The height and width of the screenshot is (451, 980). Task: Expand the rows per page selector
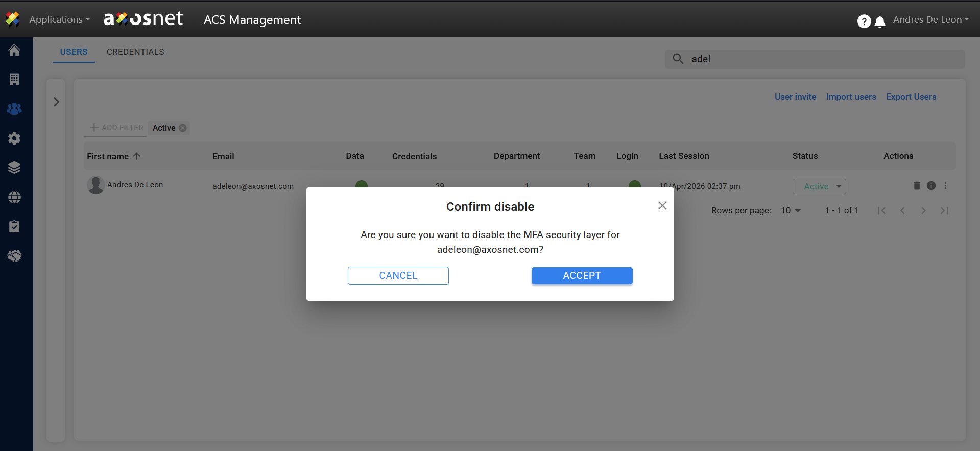(x=791, y=210)
